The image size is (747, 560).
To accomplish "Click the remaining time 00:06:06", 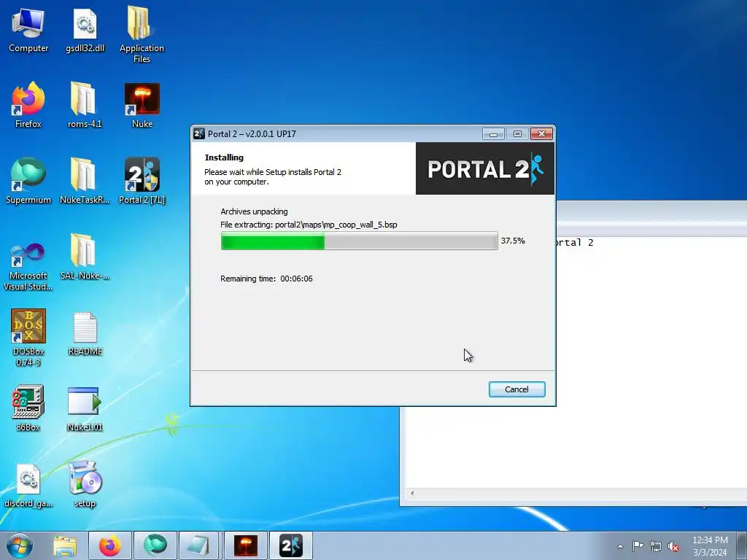I will pos(296,279).
